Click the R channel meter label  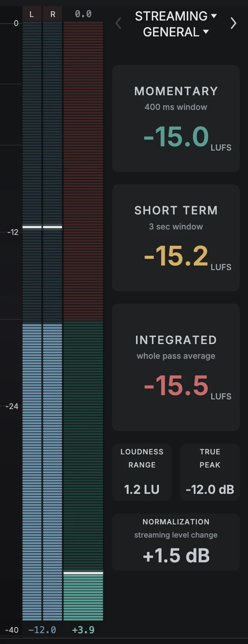tap(53, 14)
